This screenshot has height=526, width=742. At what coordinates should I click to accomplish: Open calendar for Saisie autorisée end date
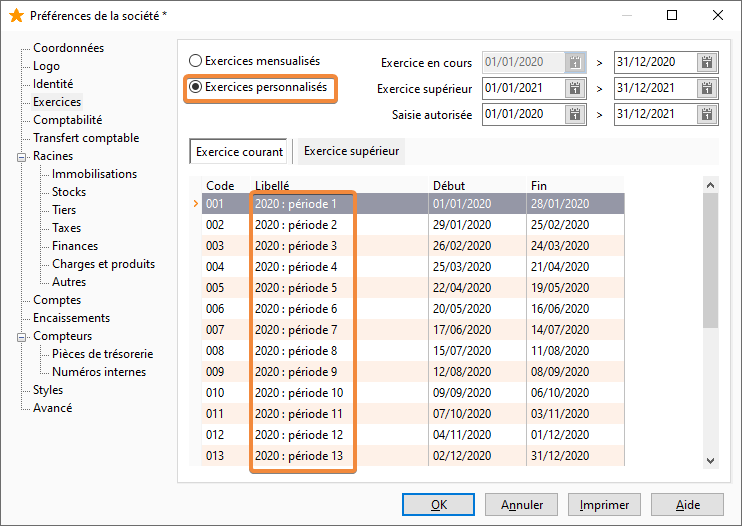(x=707, y=114)
